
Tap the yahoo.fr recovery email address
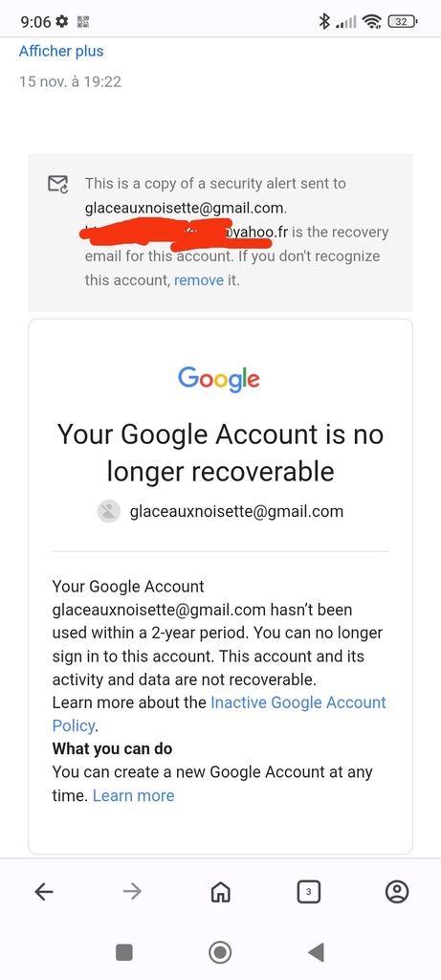[187, 232]
